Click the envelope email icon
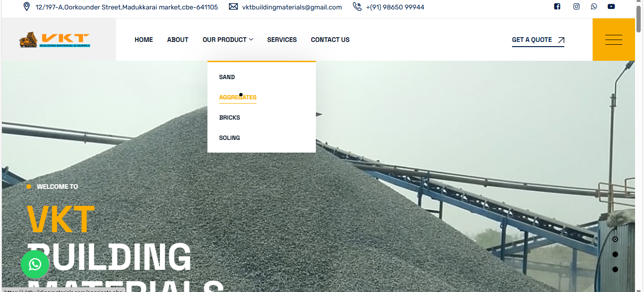 (233, 7)
